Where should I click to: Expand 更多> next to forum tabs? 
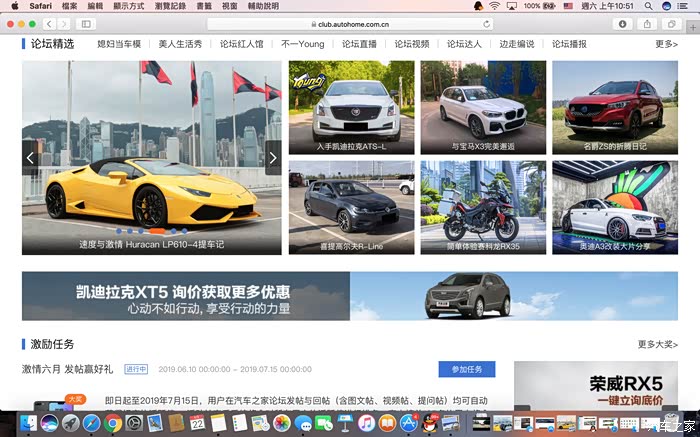666,44
